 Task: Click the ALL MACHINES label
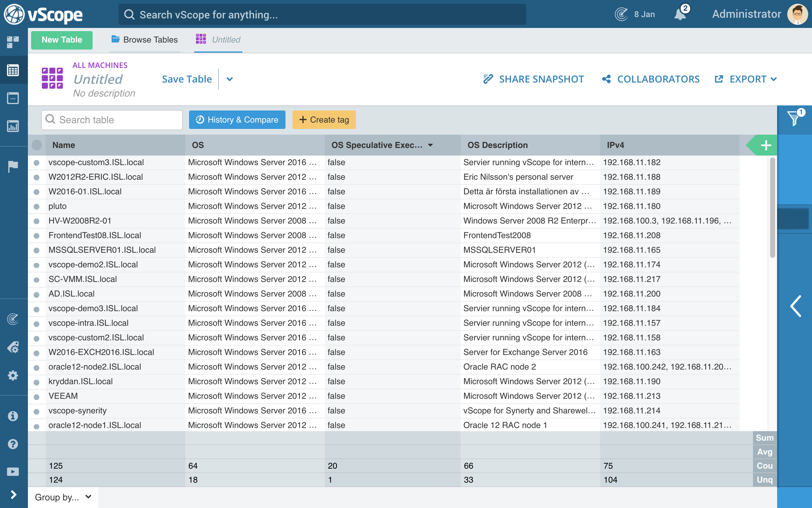100,65
